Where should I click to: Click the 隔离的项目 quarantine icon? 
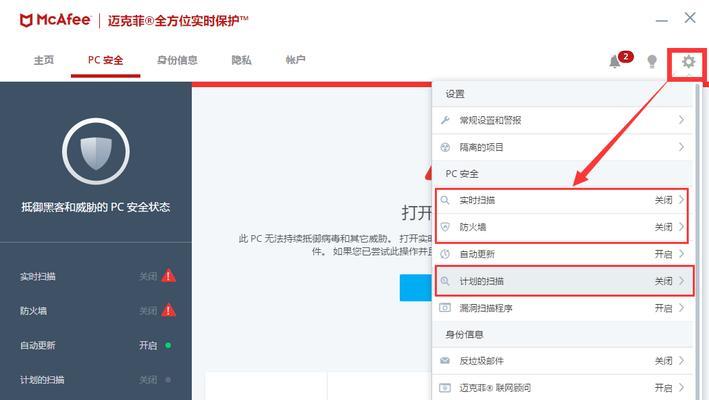pos(445,147)
